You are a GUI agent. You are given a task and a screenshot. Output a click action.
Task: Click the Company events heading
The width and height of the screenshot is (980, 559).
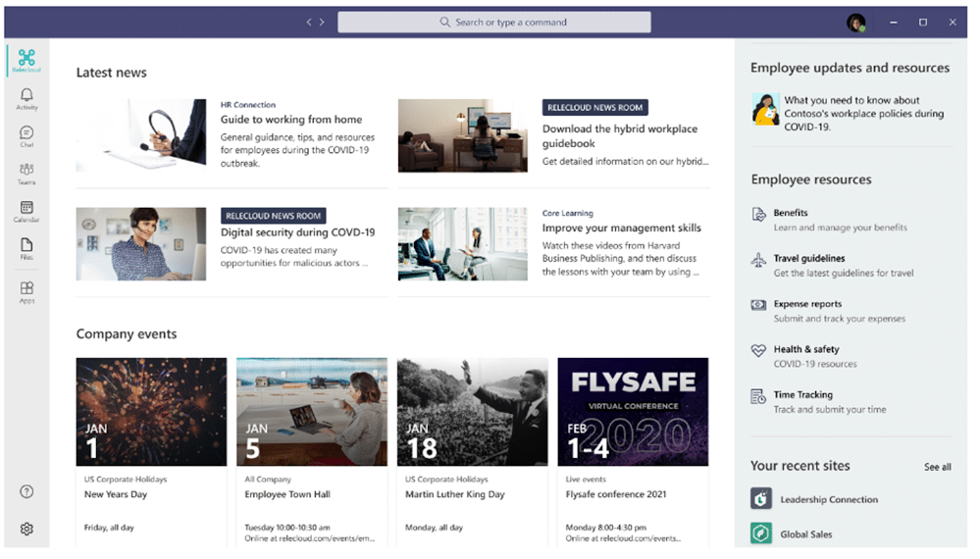(x=127, y=334)
